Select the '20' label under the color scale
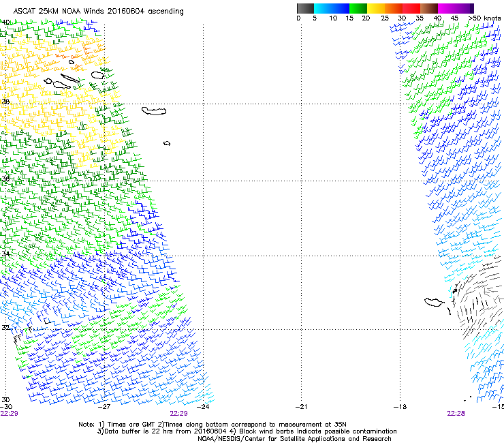This screenshot has width=504, height=443. click(366, 18)
